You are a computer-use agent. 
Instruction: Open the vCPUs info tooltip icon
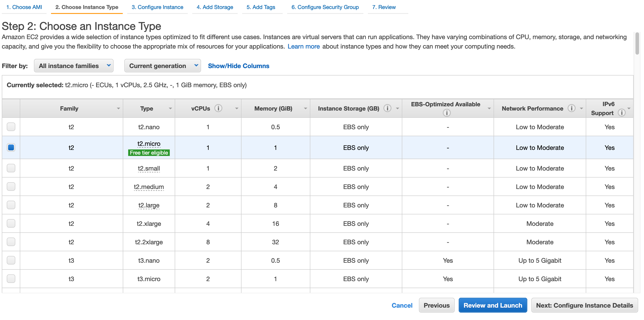tap(219, 108)
